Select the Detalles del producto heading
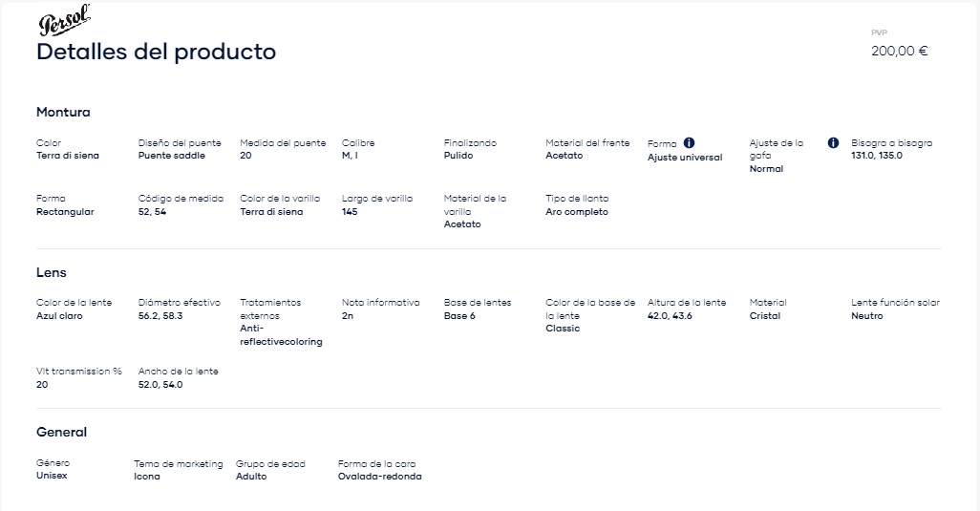 coord(157,52)
